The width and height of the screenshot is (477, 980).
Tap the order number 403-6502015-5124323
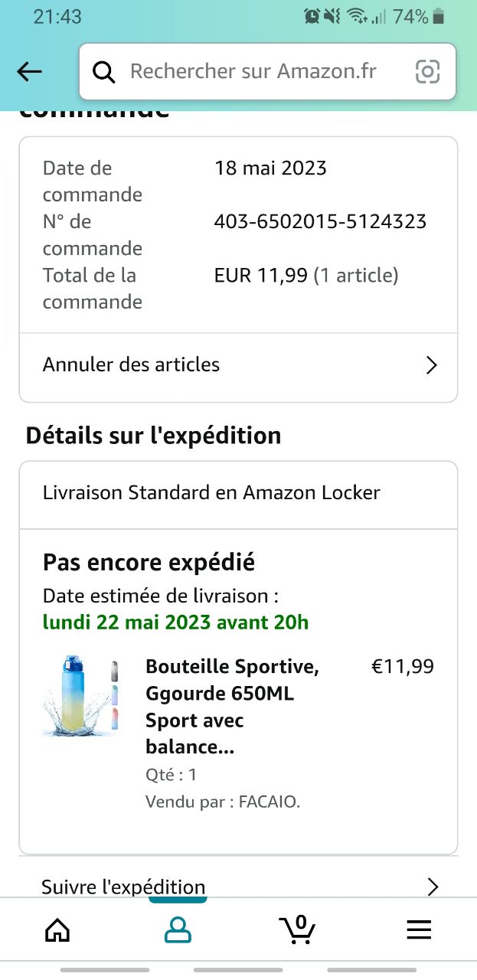pos(320,222)
